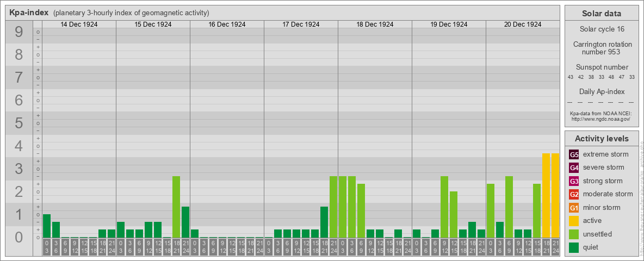Select the G2 moderate storm badge
The height and width of the screenshot is (261, 644).
[x=574, y=194]
